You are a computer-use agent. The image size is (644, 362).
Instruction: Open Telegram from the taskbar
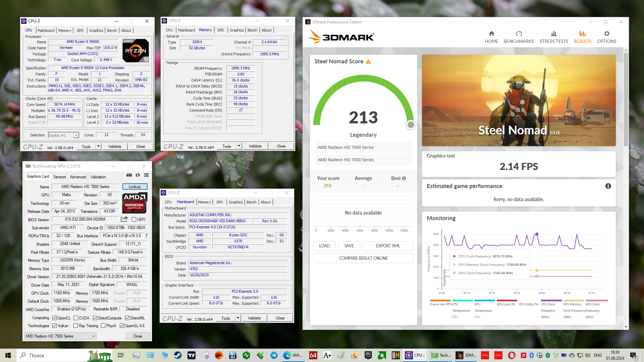tap(274, 355)
